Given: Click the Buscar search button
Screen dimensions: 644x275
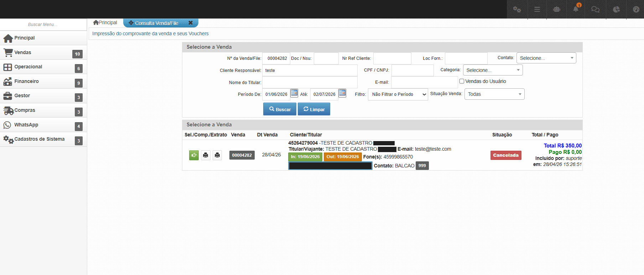Looking at the screenshot, I should point(280,109).
